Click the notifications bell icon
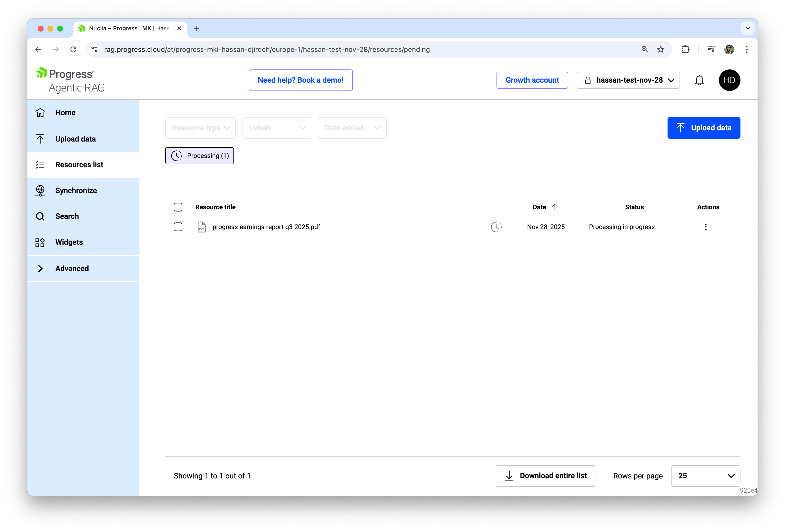The image size is (785, 532). pyautogui.click(x=699, y=80)
